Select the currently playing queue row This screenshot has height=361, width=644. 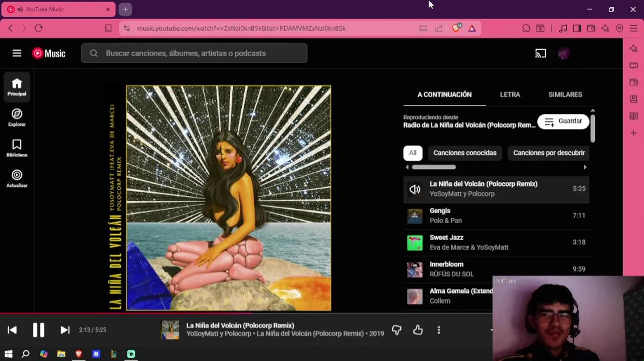[x=496, y=189]
